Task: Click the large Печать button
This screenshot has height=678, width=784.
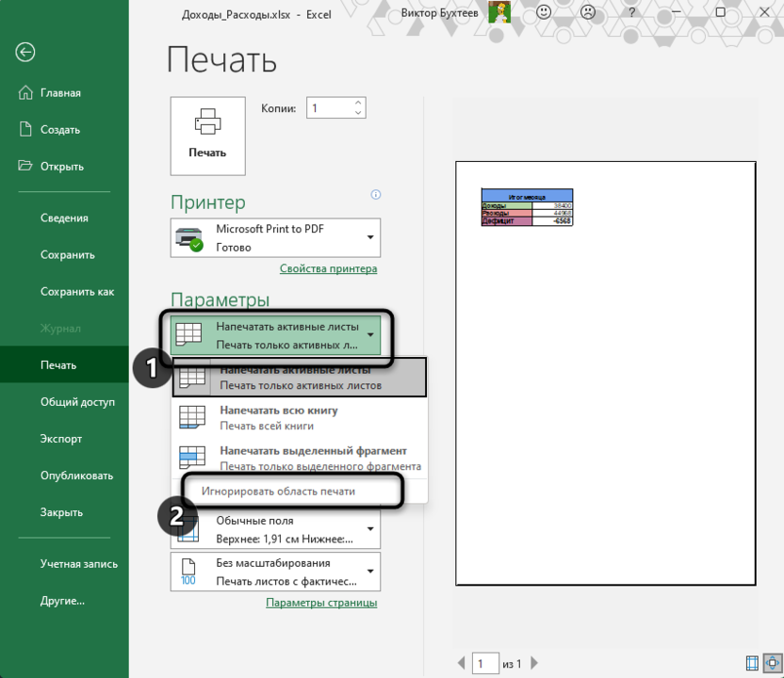Action: 207,135
